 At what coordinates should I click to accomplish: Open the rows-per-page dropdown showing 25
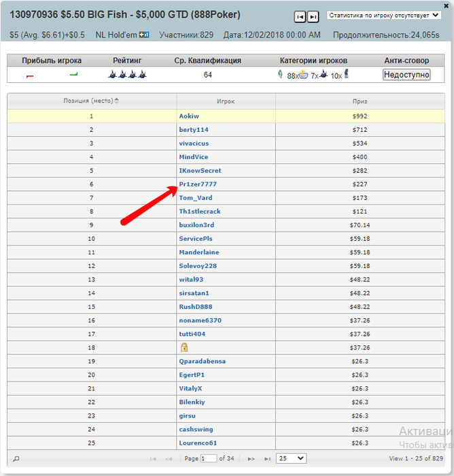tap(291, 458)
